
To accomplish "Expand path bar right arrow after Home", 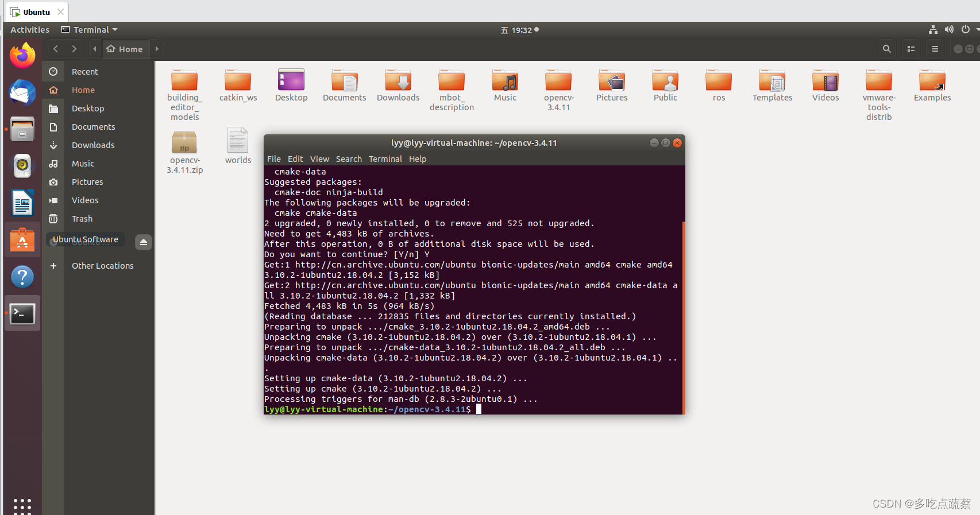I will pyautogui.click(x=157, y=49).
